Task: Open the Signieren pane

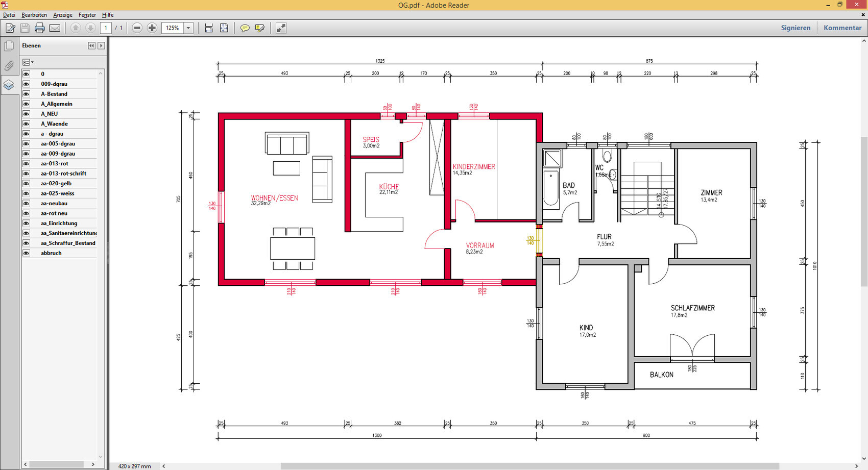Action: tap(795, 28)
